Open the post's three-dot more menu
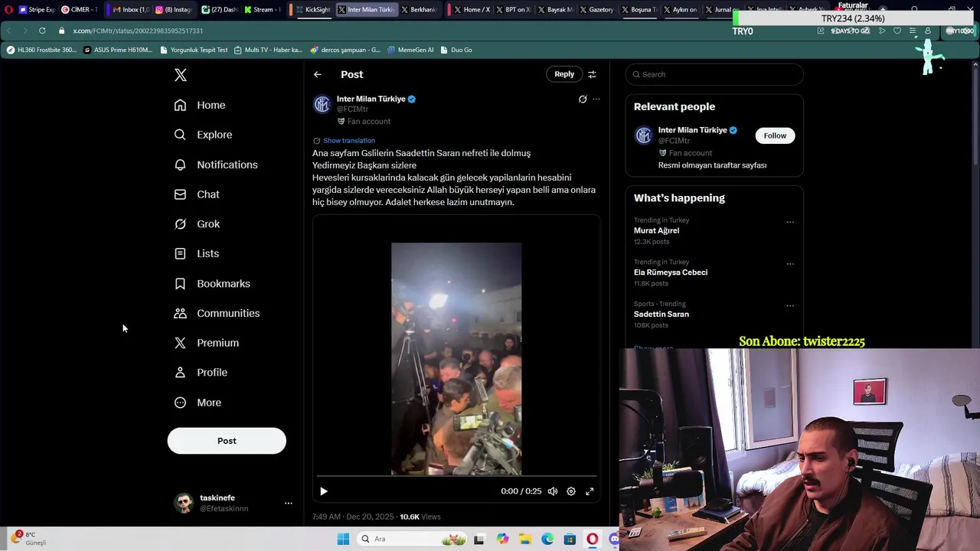The height and width of the screenshot is (551, 980). point(596,99)
